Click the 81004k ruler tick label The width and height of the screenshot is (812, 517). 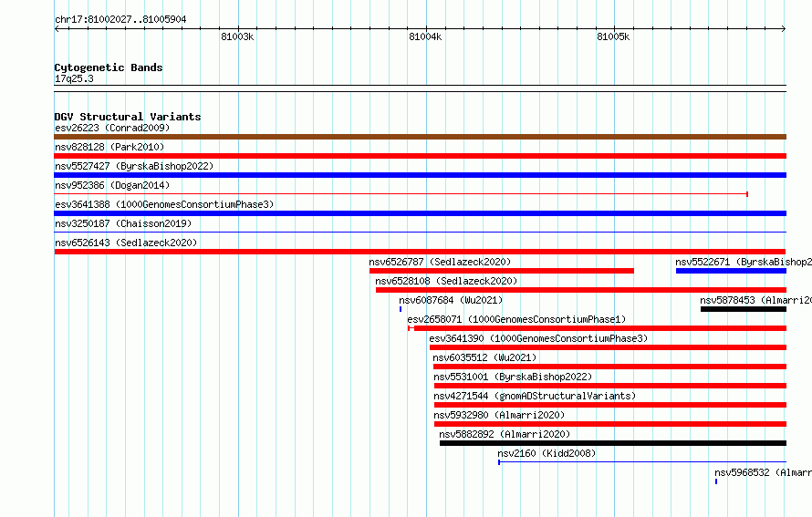[x=425, y=36]
